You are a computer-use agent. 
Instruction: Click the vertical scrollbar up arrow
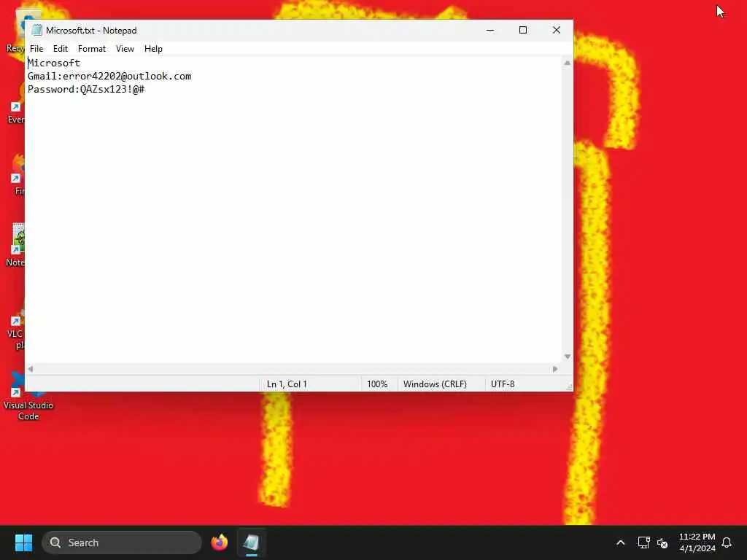tap(567, 63)
